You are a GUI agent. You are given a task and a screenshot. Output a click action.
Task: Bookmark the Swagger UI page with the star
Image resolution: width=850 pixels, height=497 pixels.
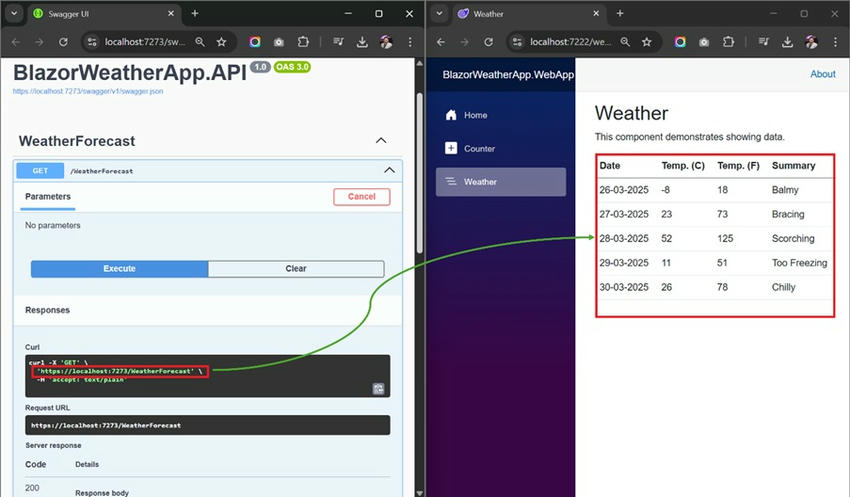tap(221, 42)
